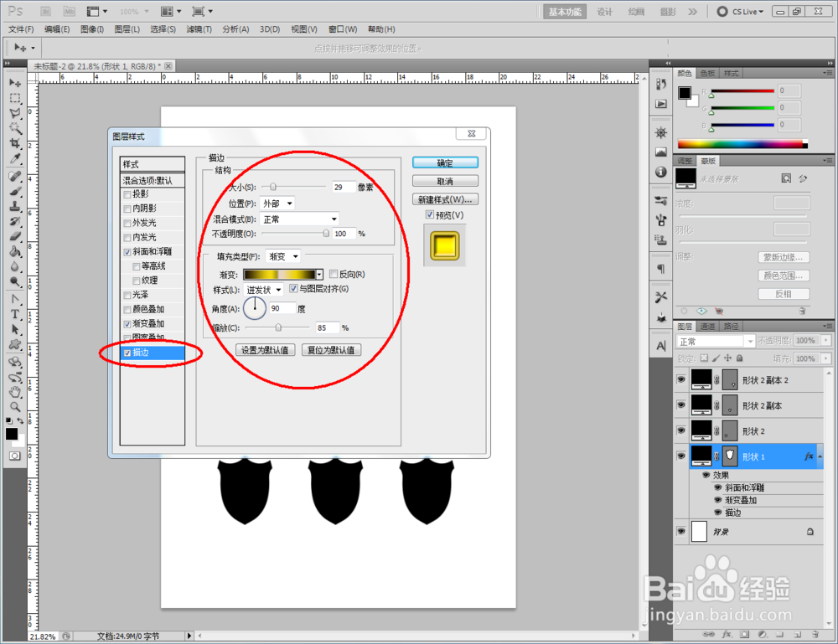Viewport: 838px width, 644px height.
Task: Enable the 光泽 satin checkbox
Action: [127, 296]
